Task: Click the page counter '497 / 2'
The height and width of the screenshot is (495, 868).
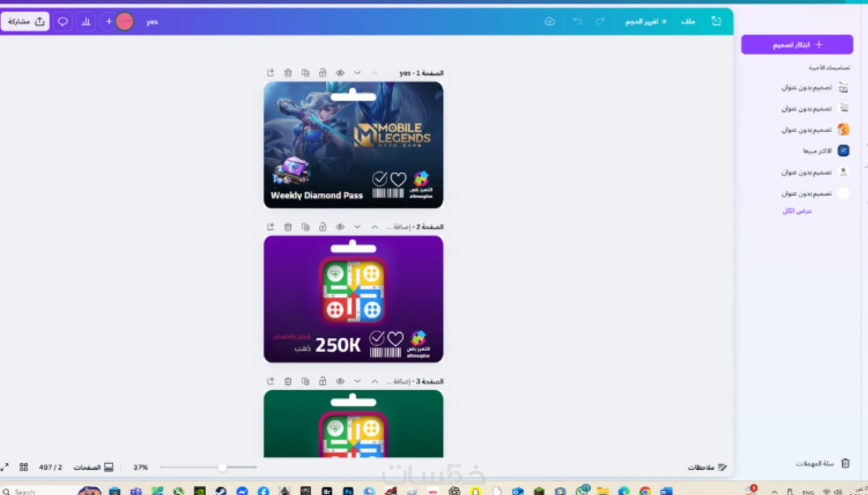Action: 51,467
